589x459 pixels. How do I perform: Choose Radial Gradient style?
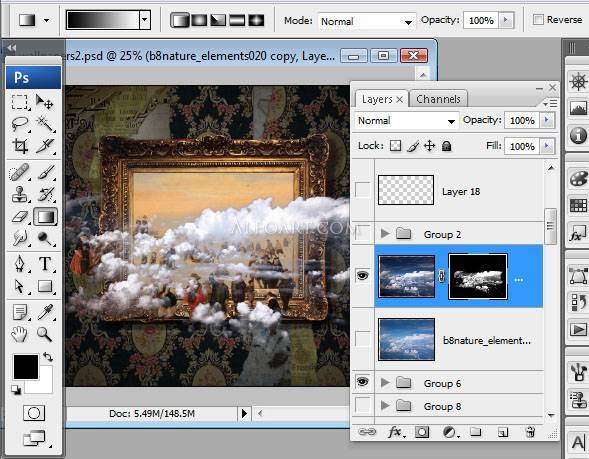[199, 20]
